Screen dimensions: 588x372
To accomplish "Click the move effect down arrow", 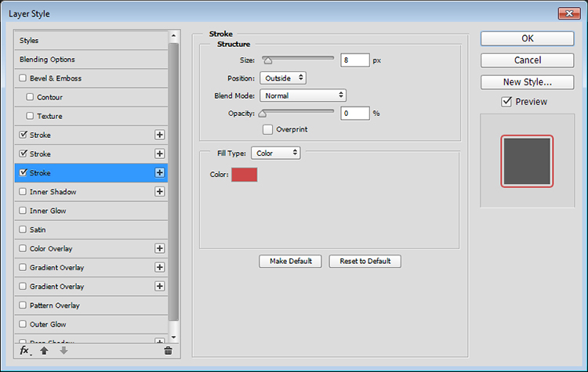I will tap(64, 351).
